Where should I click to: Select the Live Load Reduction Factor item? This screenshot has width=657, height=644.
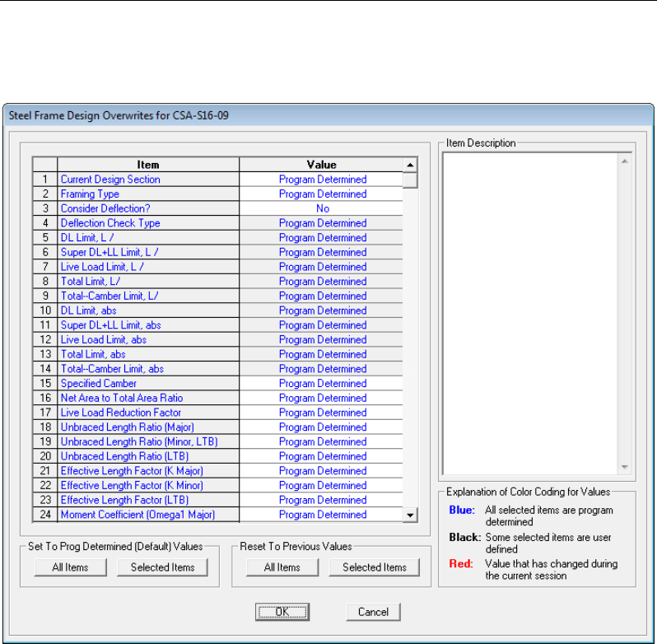click(148, 413)
